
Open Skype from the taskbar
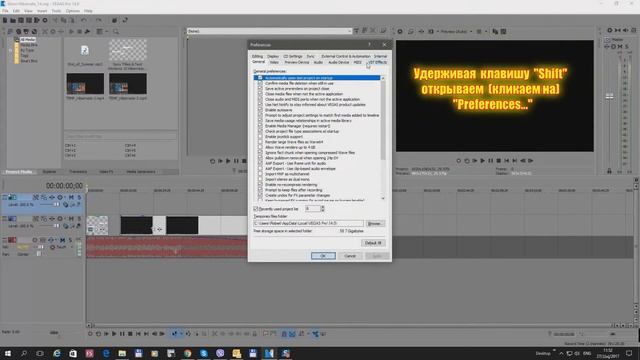click(x=204, y=353)
